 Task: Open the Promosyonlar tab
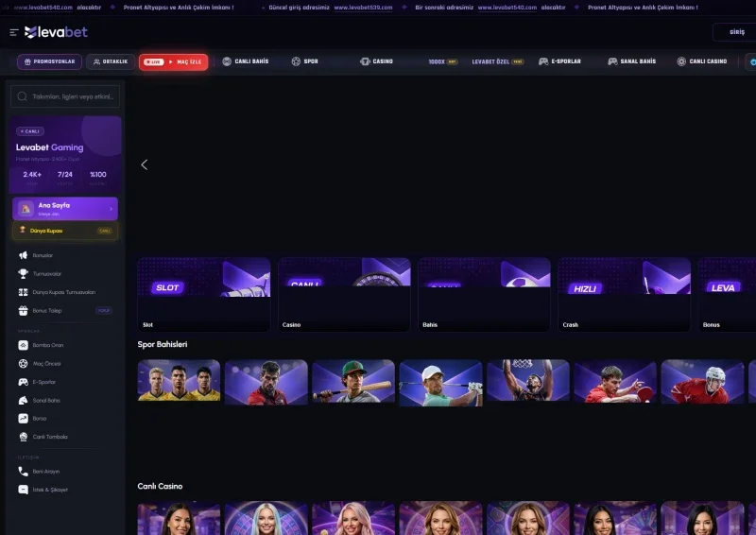coord(49,61)
